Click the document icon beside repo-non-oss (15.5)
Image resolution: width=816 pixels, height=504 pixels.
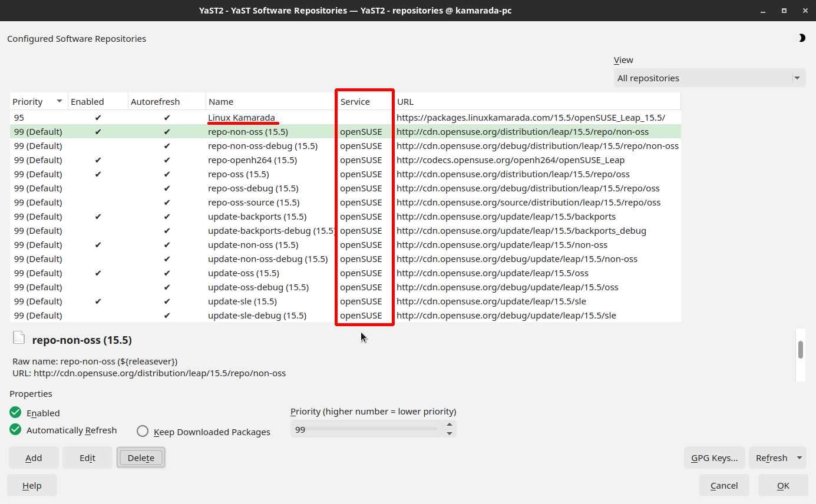click(19, 338)
